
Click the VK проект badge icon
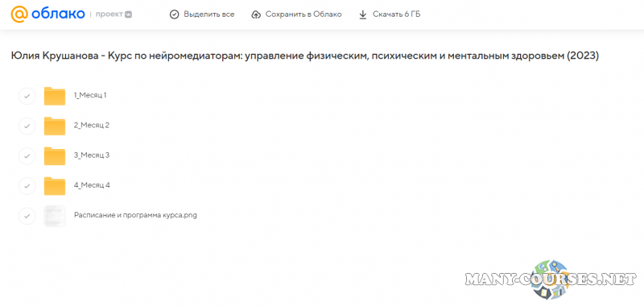pyautogui.click(x=129, y=14)
